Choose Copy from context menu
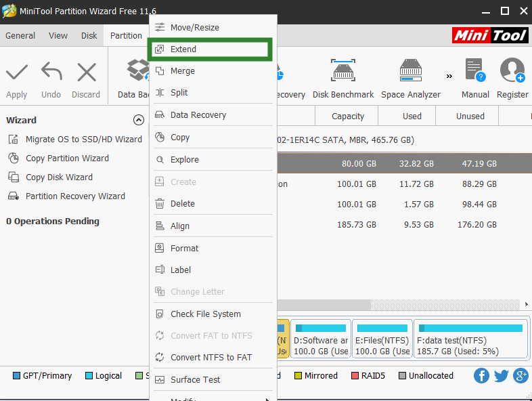Image resolution: width=532 pixels, height=401 pixels. click(213, 138)
